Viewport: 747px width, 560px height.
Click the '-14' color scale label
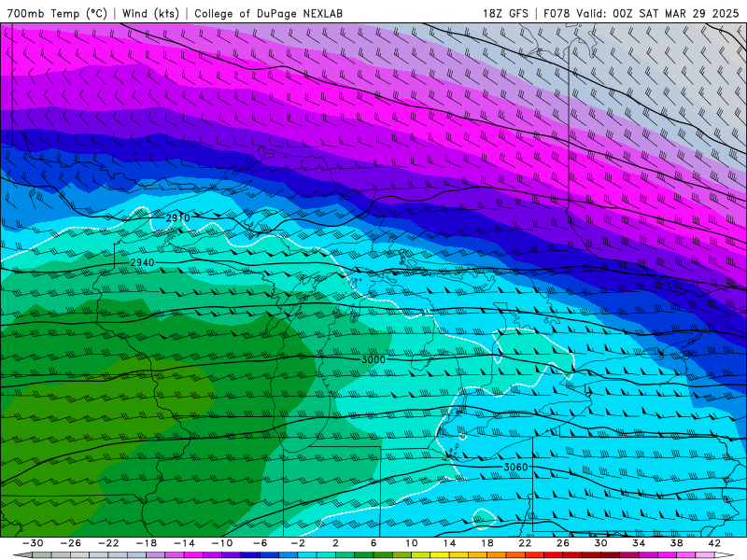(x=184, y=543)
